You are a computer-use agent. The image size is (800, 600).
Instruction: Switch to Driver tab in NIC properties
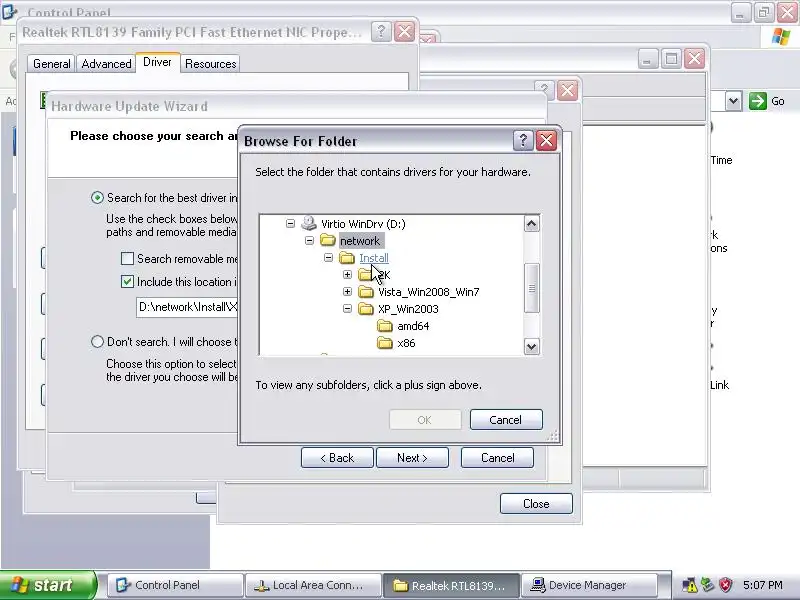157,62
